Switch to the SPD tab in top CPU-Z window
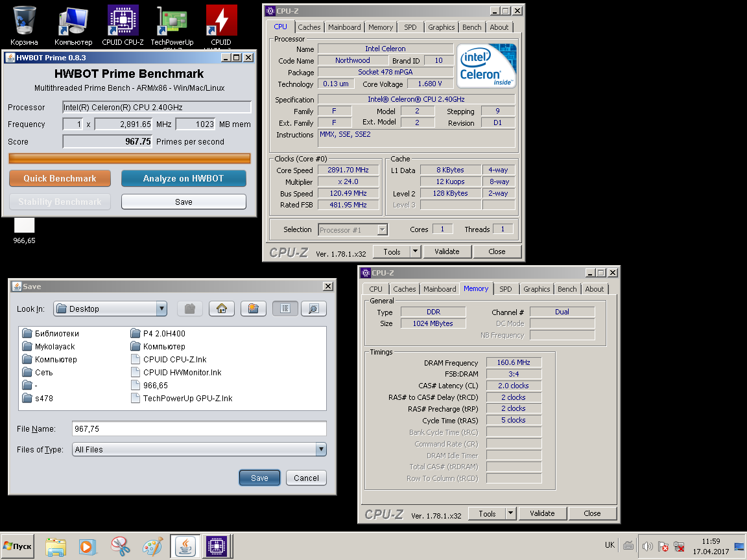 tap(410, 27)
